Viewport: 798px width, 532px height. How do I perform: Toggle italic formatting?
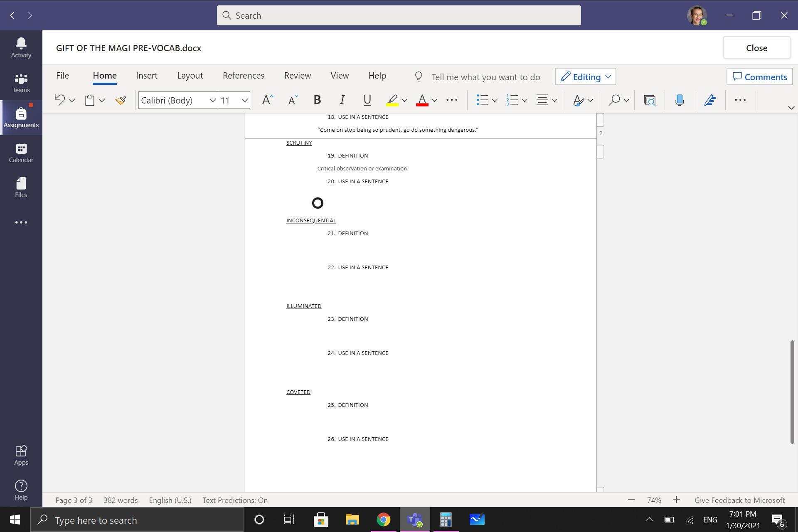342,100
